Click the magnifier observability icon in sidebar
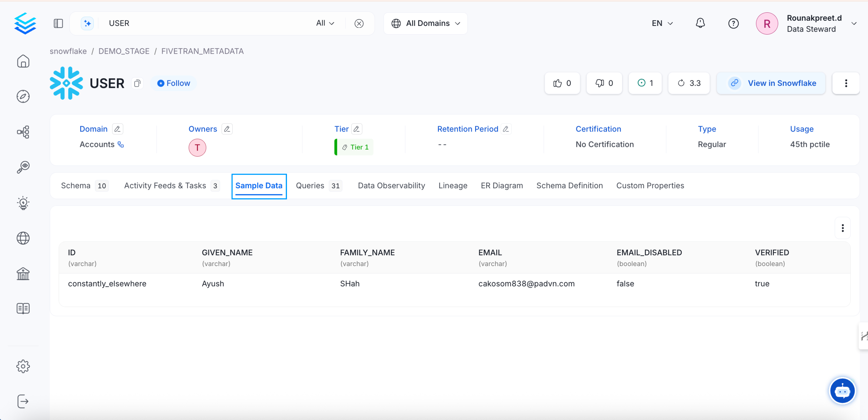Screen dimensions: 868x420 [x=23, y=168]
